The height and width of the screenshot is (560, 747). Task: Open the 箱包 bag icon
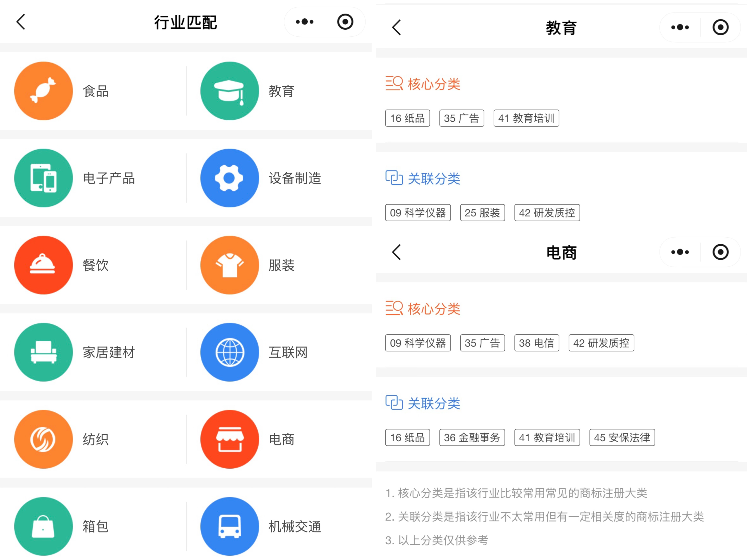point(44,526)
